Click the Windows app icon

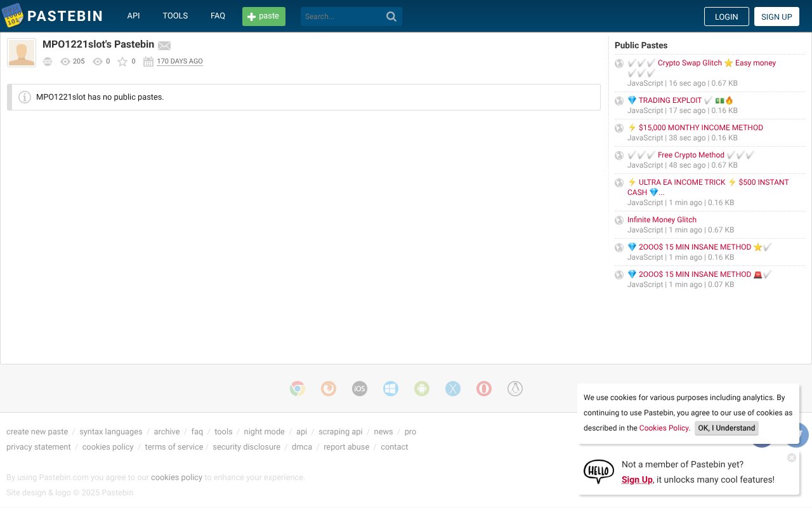[x=391, y=389]
